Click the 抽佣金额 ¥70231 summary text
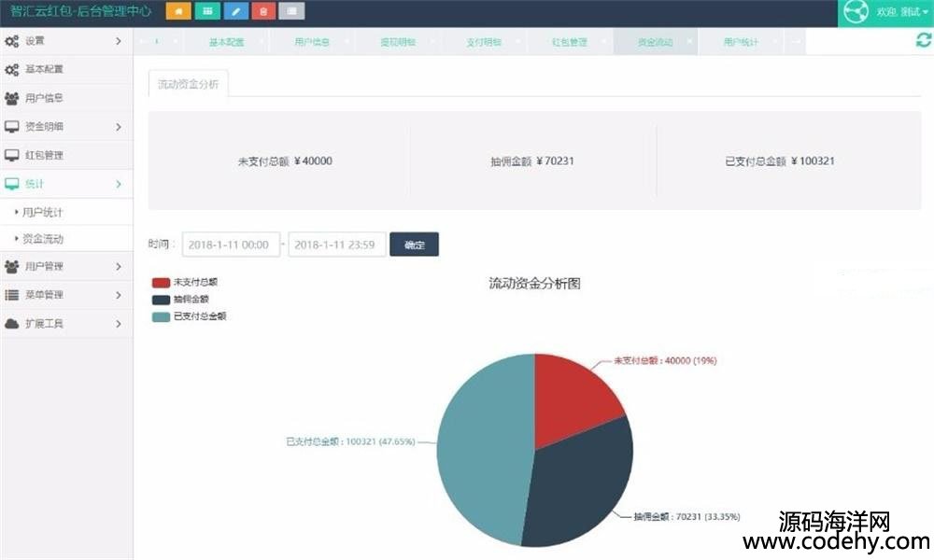 [x=532, y=161]
